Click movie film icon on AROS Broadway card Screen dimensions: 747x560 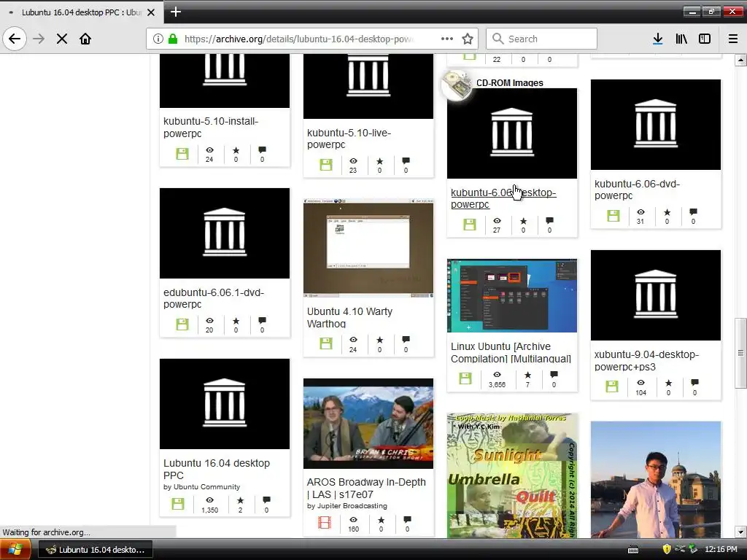point(325,522)
